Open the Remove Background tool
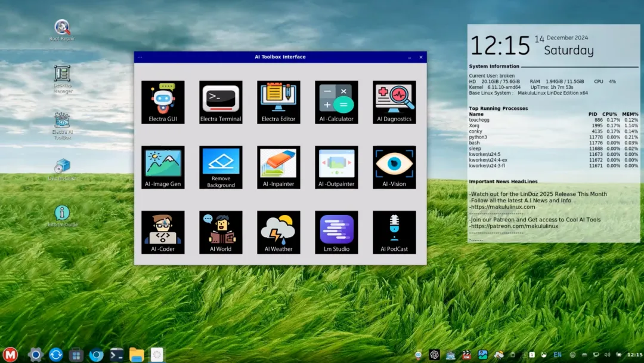The image size is (644, 363). point(221,167)
